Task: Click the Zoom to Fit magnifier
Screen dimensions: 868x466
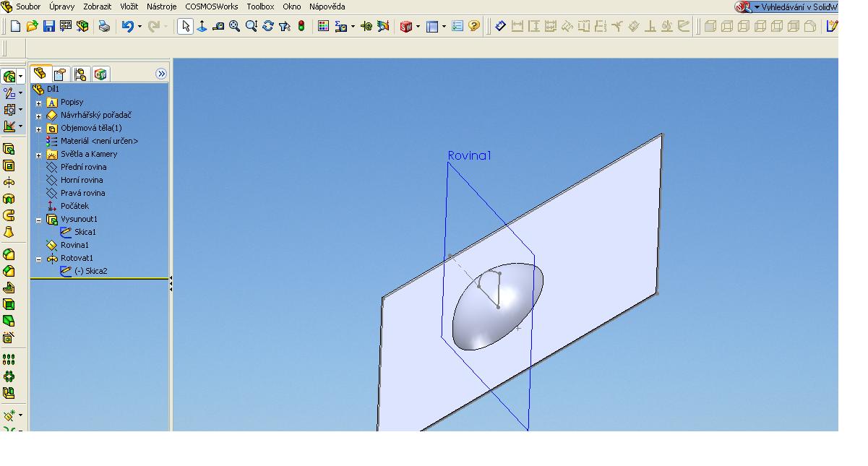Action: tap(235, 26)
